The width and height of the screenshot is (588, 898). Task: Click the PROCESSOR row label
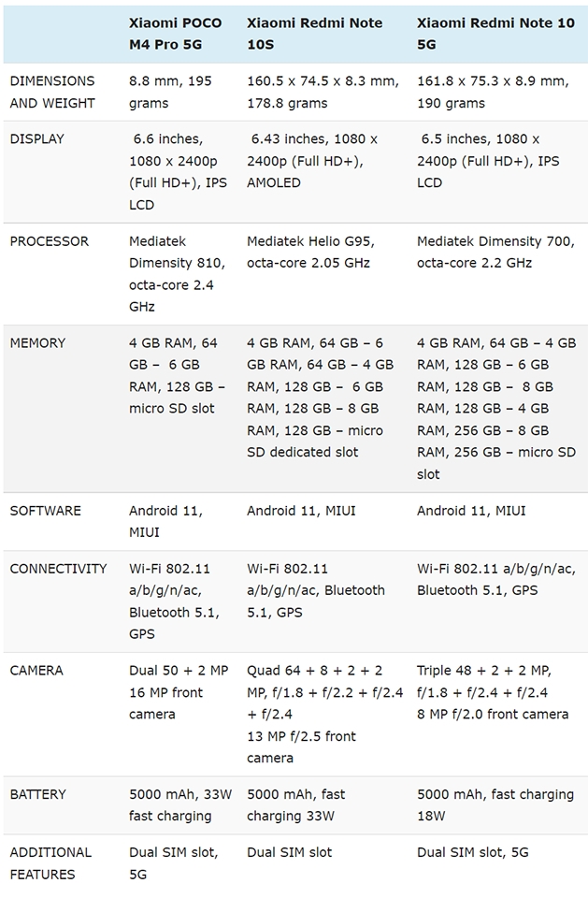[50, 241]
